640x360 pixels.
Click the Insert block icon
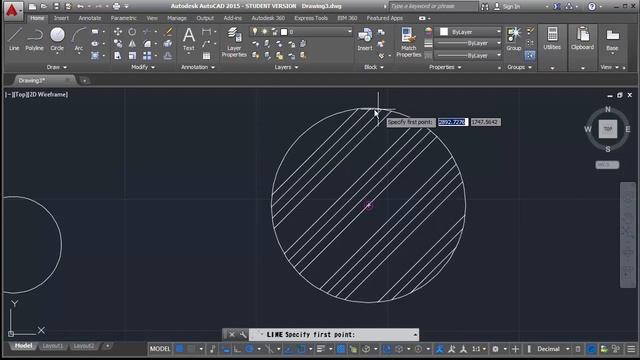click(x=365, y=39)
